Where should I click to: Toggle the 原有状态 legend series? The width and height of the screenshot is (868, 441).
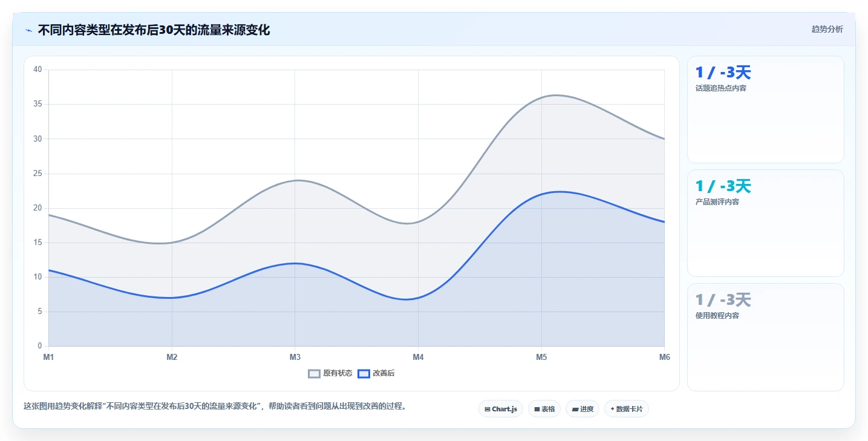pyautogui.click(x=330, y=373)
